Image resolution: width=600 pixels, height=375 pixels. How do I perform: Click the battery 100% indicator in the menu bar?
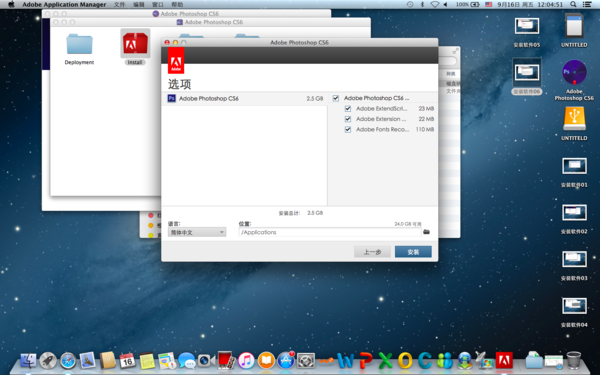click(468, 5)
